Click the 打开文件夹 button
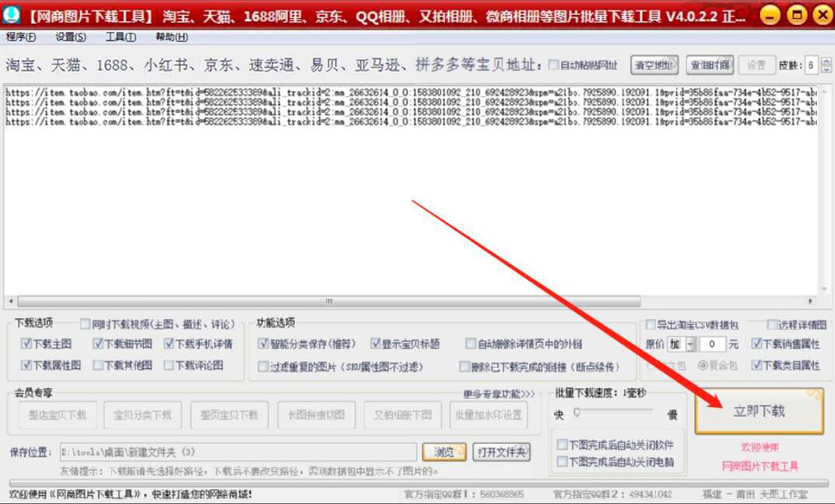The height and width of the screenshot is (504, 835). coord(501,453)
